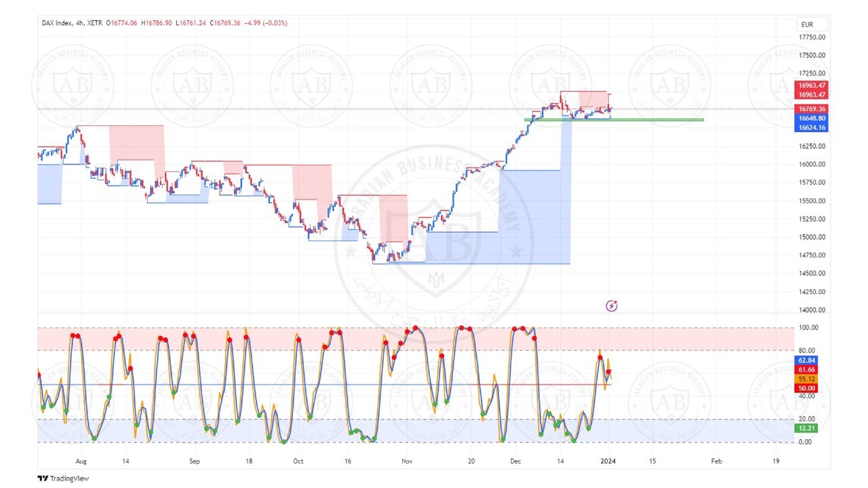
Task: Click the red 50.00 oscillator level label
Action: [x=806, y=388]
